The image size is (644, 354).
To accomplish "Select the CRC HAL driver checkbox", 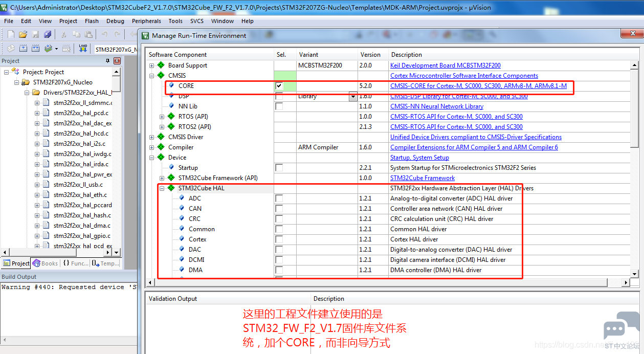I will (x=279, y=219).
